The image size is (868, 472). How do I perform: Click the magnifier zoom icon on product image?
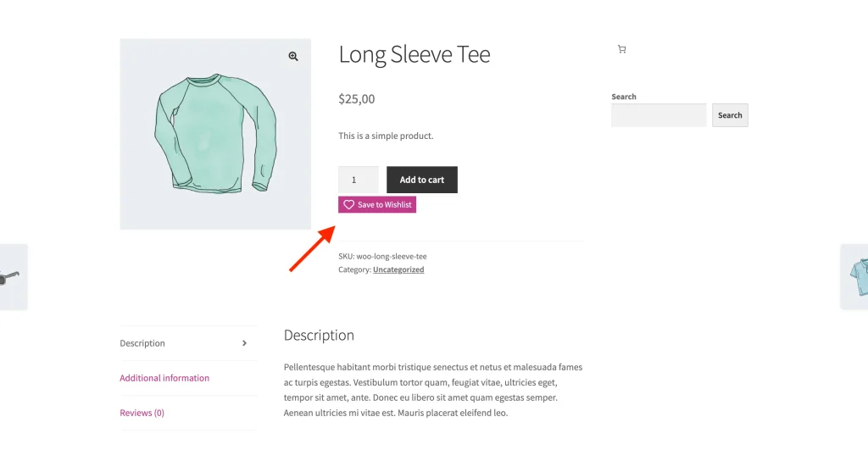click(293, 56)
